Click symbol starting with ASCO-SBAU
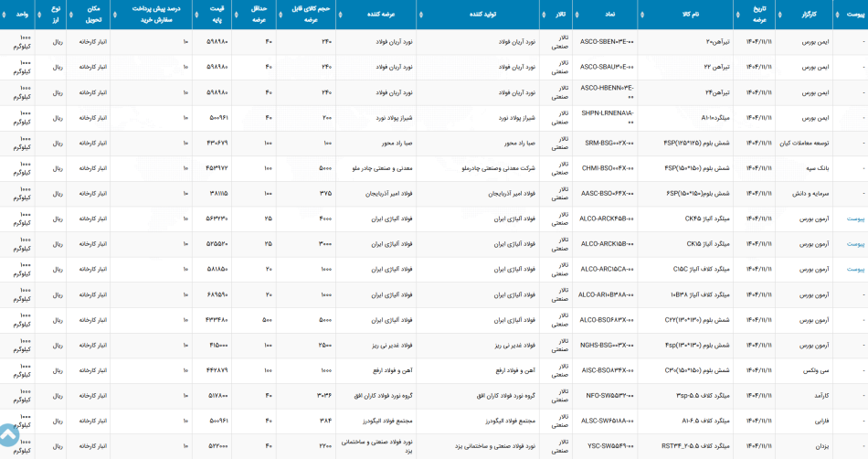The height and width of the screenshot is (459, 868). coord(607,67)
